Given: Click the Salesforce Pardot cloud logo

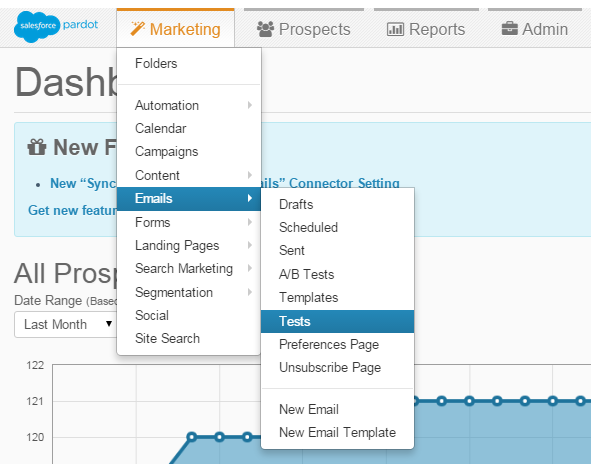Looking at the screenshot, I should click(x=37, y=26).
